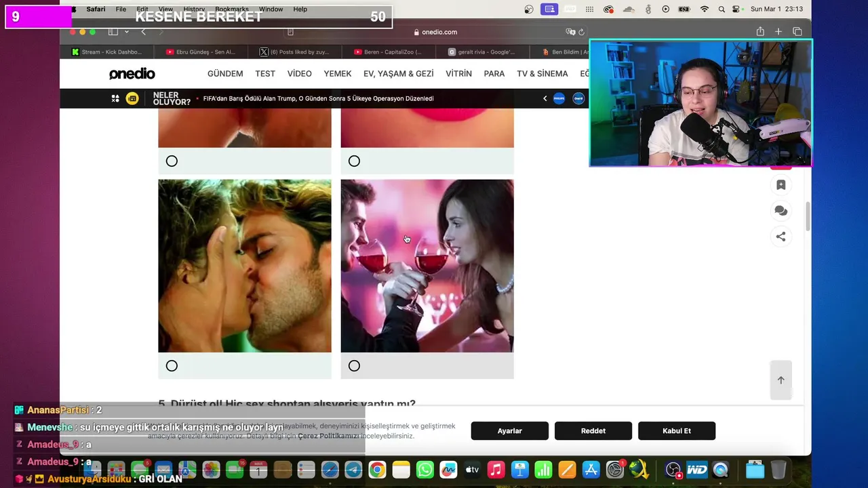Viewport: 868px width, 488px height.
Task: Select the radio button under the wine glasses image
Action: pyautogui.click(x=354, y=366)
